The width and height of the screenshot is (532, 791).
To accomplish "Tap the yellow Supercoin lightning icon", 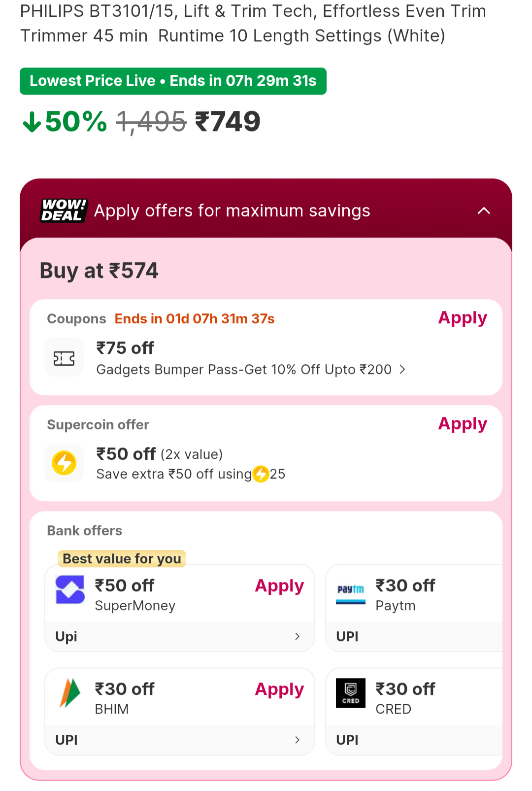I will tap(64, 463).
